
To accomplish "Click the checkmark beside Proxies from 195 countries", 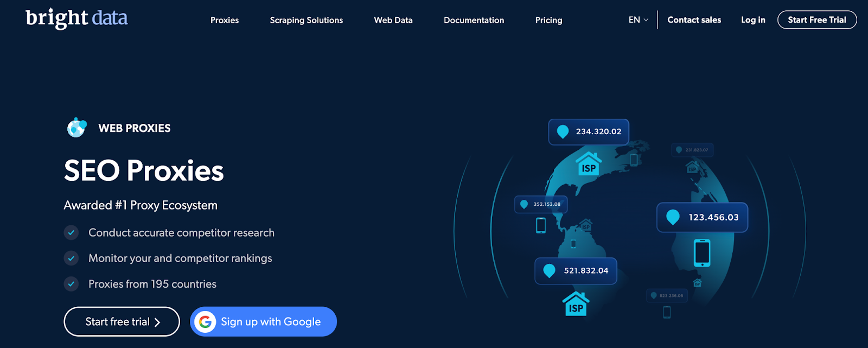I will [71, 284].
